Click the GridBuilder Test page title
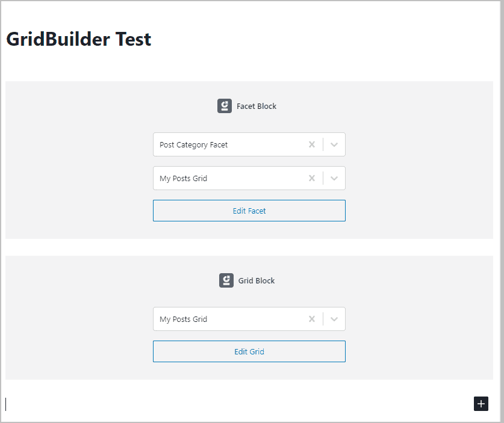 (x=78, y=39)
